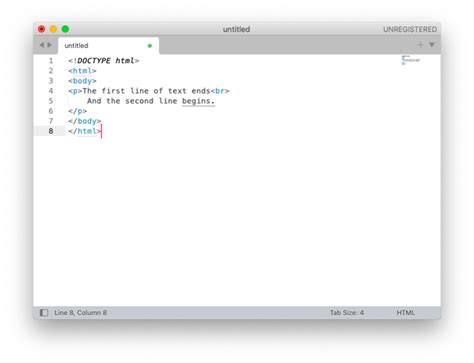Click the closing </body> tag
Viewport: 474px width, 363px height.
pyautogui.click(x=85, y=121)
